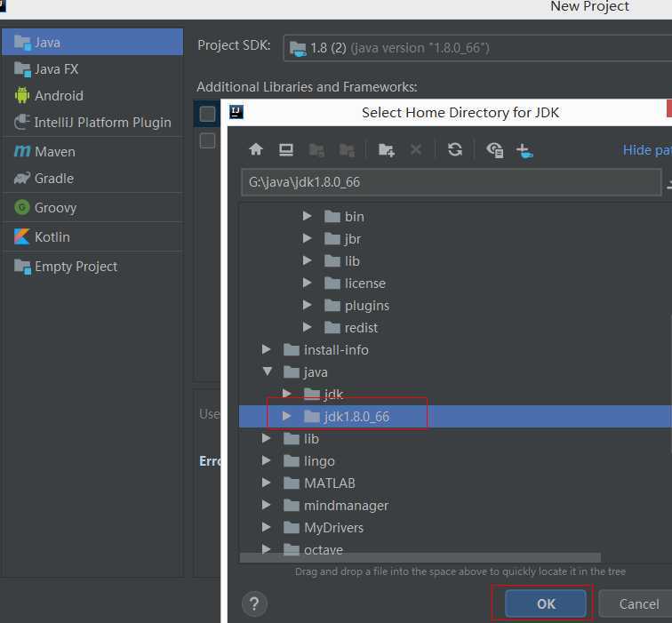Image resolution: width=672 pixels, height=623 pixels.
Task: Click the module directory toolbar icon
Action: pyautogui.click(x=347, y=150)
